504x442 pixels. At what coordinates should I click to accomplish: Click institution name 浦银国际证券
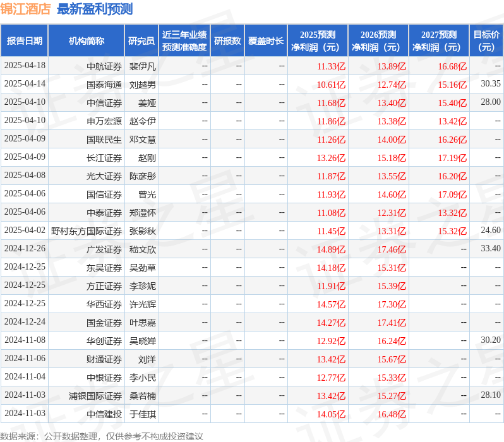click(95, 396)
